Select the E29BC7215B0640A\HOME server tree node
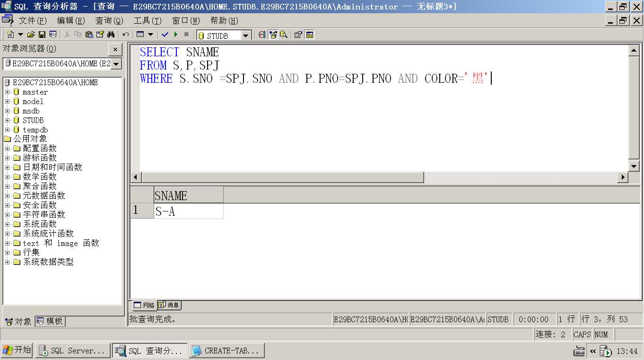Image resolution: width=644 pixels, height=360 pixels. tap(55, 82)
